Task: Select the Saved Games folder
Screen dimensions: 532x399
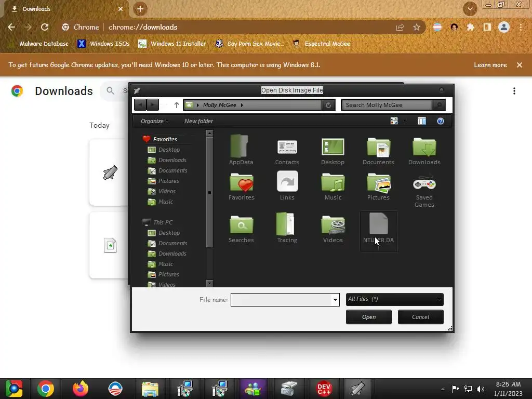Action: [424, 190]
